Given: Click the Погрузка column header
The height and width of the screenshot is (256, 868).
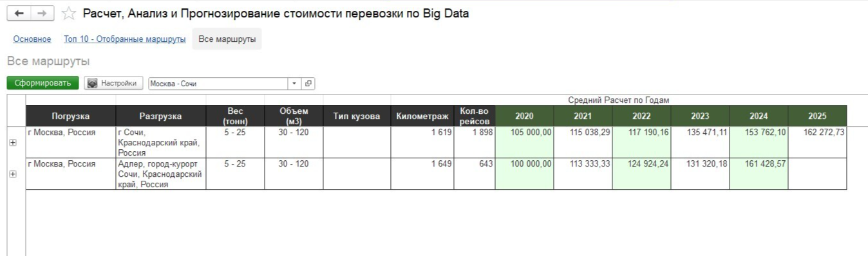Looking at the screenshot, I should [x=71, y=116].
